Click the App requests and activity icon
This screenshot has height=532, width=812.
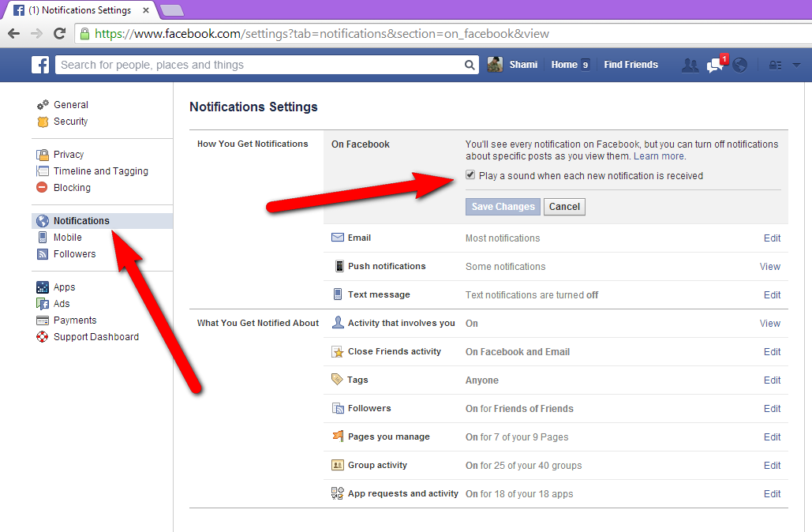[338, 493]
